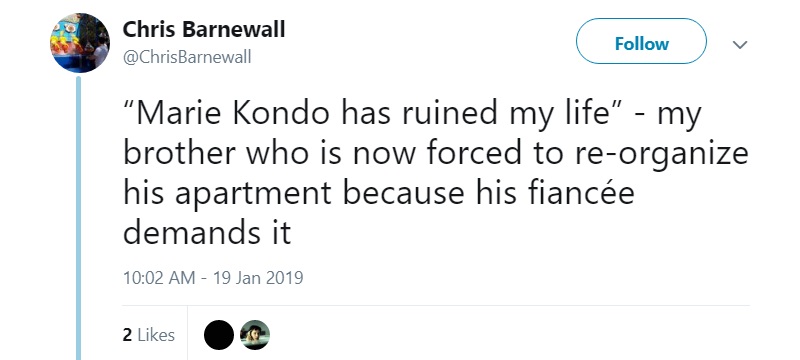
Task: Click the 19 Jan 2019 date text
Action: click(x=258, y=278)
